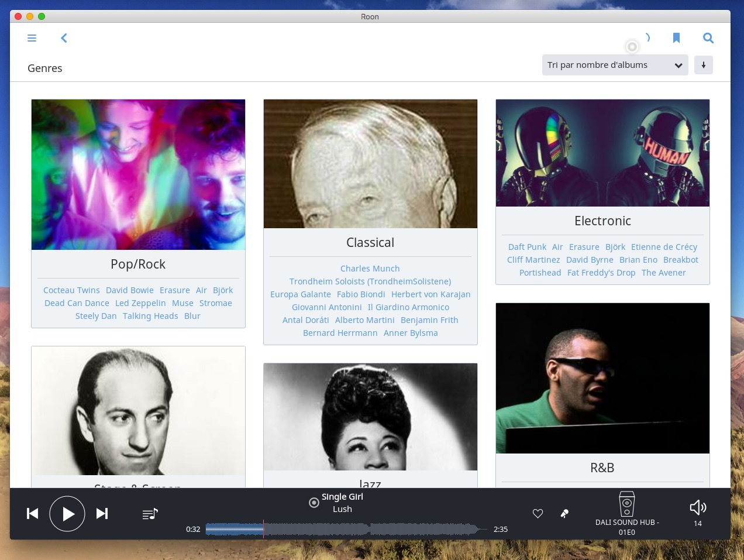Screen dimensions: 744x560
Task: Open the R&B genre image
Action: coord(602,378)
